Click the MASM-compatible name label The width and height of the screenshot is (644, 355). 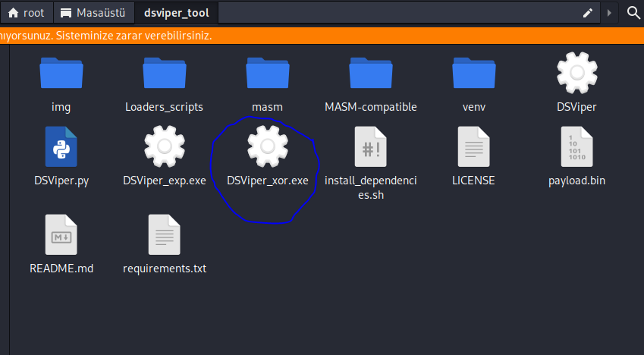click(x=370, y=107)
